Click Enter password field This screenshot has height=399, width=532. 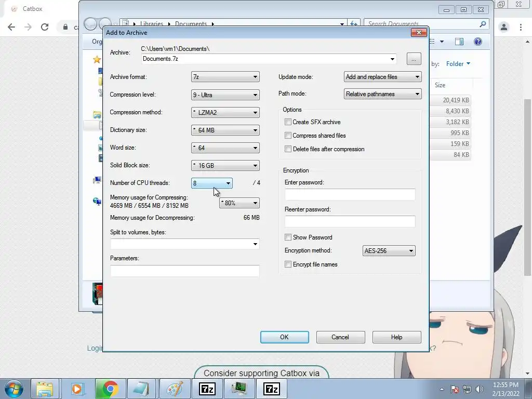point(350,194)
